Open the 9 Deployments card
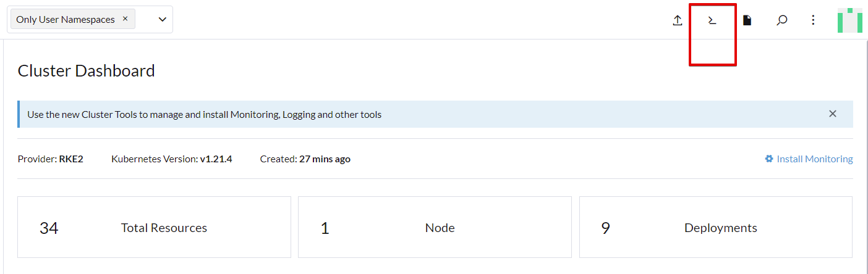This screenshot has width=868, height=274. pos(716,227)
